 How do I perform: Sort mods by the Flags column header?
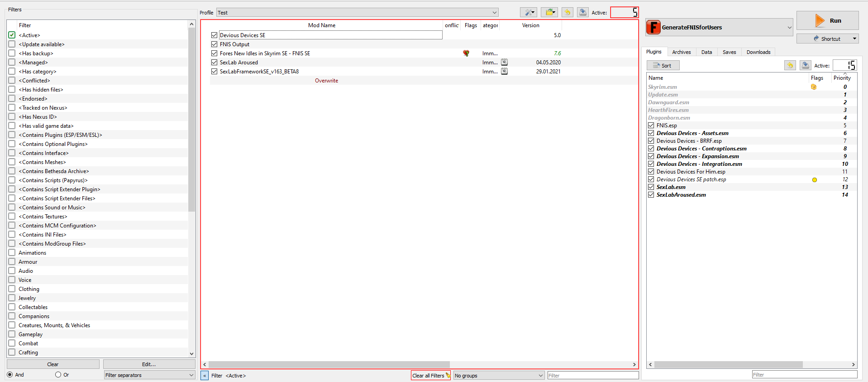pyautogui.click(x=471, y=25)
